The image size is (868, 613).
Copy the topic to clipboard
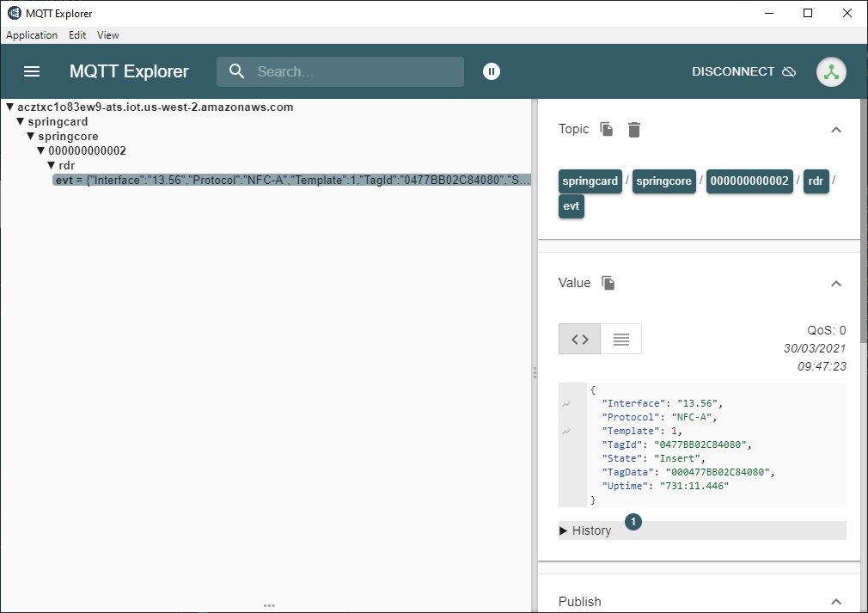click(x=607, y=129)
